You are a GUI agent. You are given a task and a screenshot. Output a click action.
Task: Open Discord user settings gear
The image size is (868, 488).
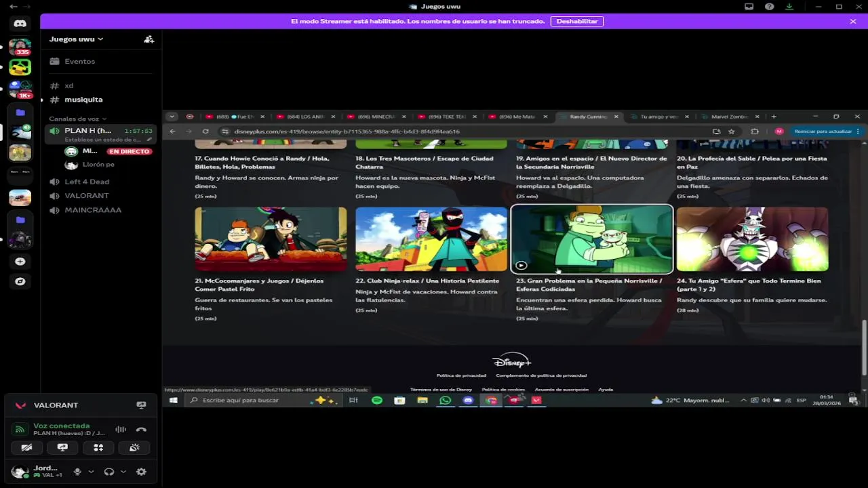pyautogui.click(x=141, y=472)
